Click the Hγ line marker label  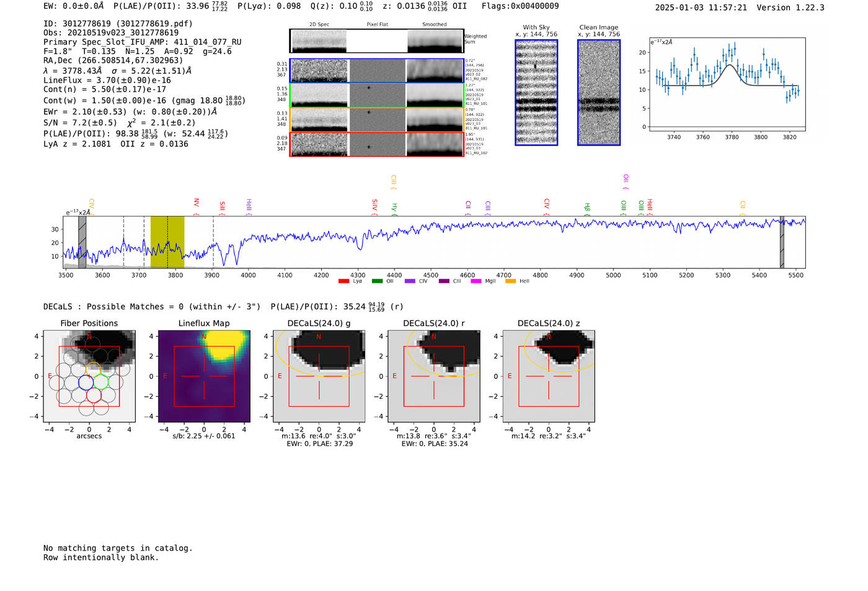pos(394,208)
